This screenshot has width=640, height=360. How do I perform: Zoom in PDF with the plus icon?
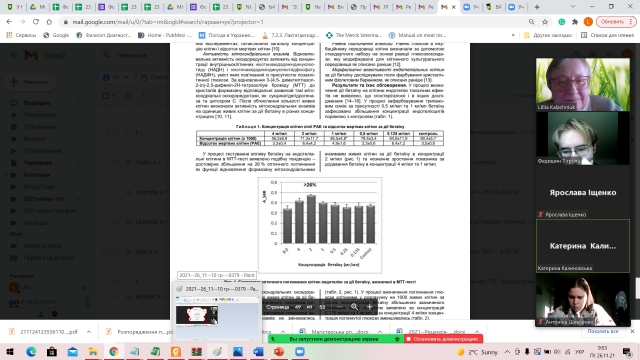point(370,307)
